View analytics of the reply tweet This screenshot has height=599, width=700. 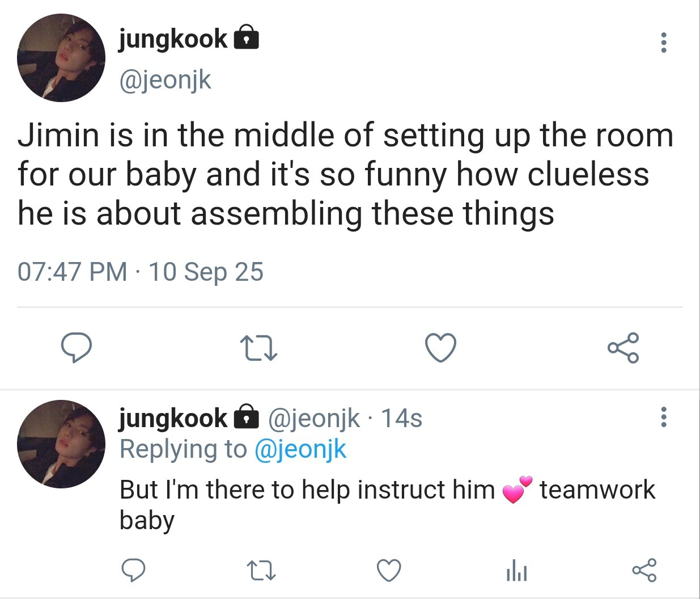coord(516,571)
